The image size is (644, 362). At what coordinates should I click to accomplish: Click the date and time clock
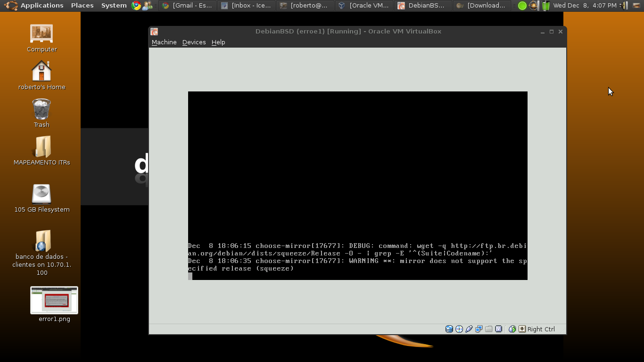coord(585,5)
